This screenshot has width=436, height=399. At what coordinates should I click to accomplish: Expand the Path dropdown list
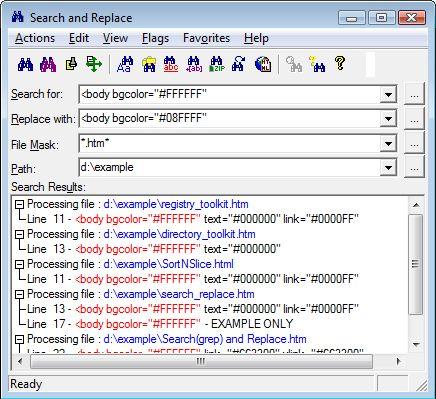(x=388, y=168)
